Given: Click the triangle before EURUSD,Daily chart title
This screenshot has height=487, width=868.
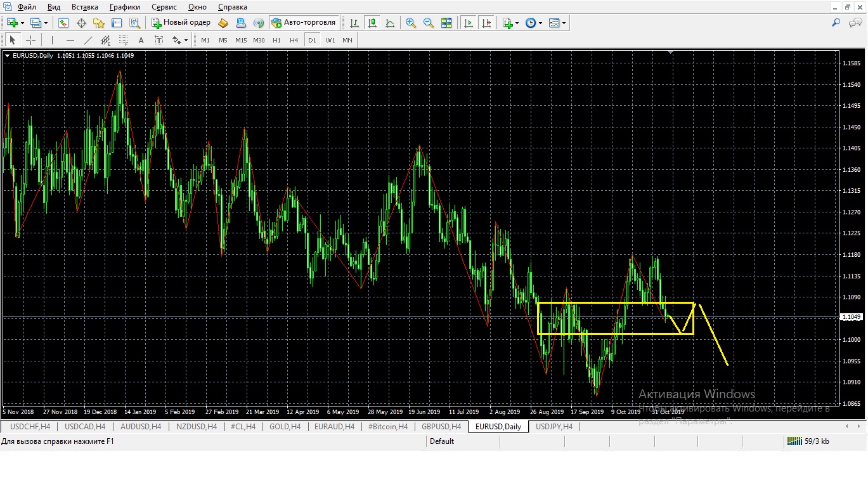Looking at the screenshot, I should (7, 55).
